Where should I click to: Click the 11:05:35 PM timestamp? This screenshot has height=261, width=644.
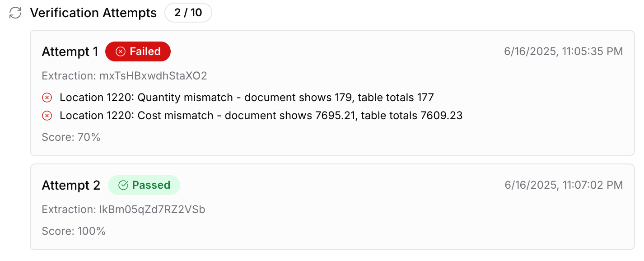(x=593, y=51)
